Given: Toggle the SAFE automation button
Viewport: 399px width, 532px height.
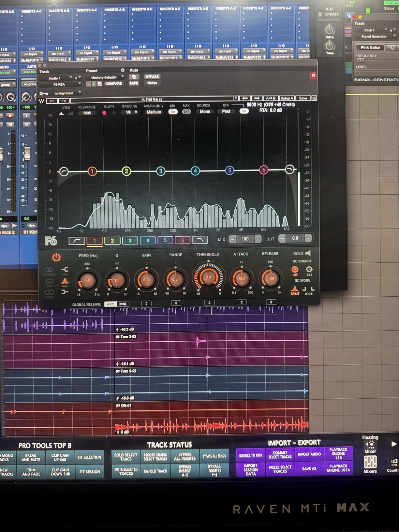Looking at the screenshot, I should pyautogui.click(x=134, y=83).
